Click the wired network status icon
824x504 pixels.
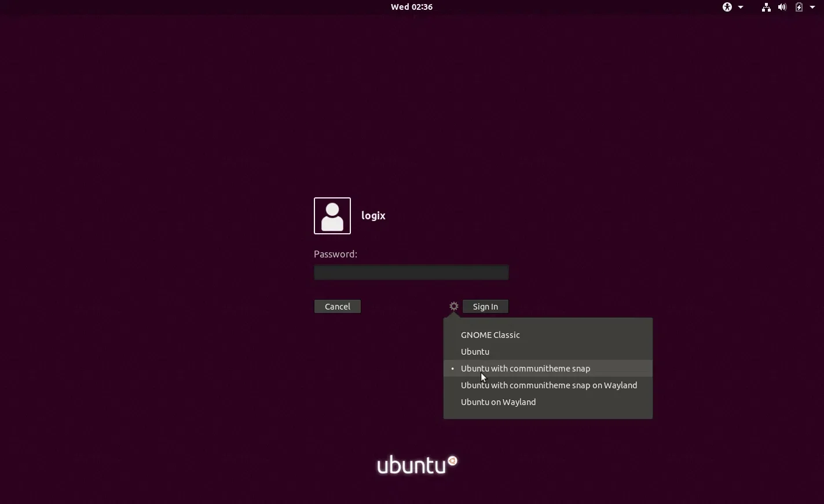[766, 7]
